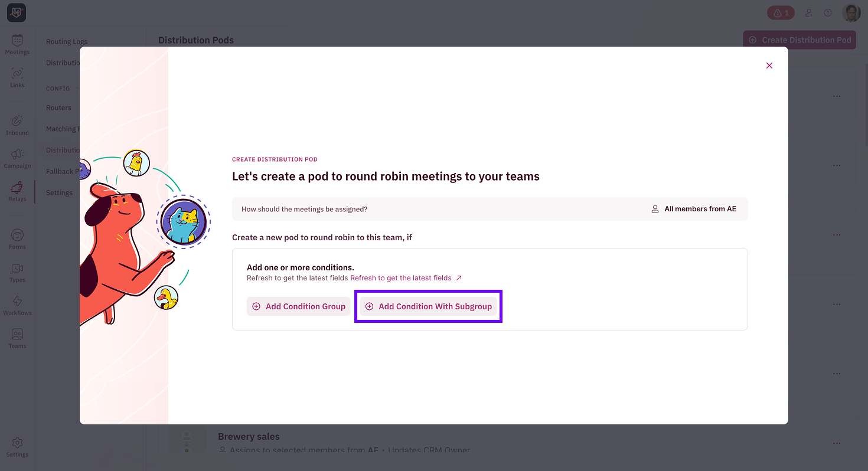868x471 pixels.
Task: Select the Links icon in the sidebar
Action: [17, 77]
